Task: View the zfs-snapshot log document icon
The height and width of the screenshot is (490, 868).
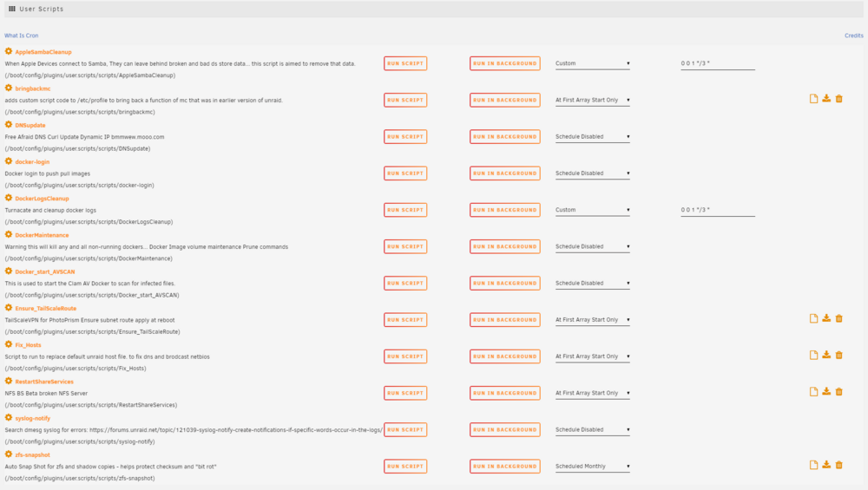Action: (814, 465)
